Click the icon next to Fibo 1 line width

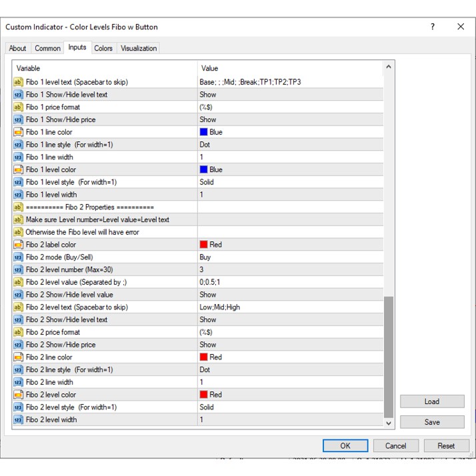[18, 157]
